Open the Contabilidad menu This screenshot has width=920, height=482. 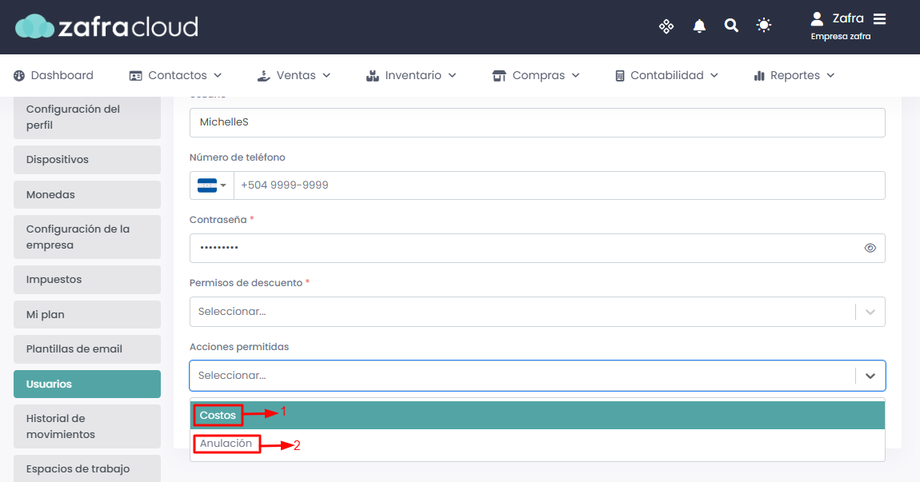coord(667,75)
